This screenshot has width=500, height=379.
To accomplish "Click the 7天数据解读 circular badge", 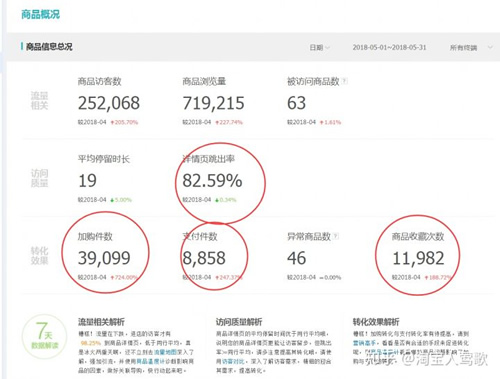I will pyautogui.click(x=44, y=336).
